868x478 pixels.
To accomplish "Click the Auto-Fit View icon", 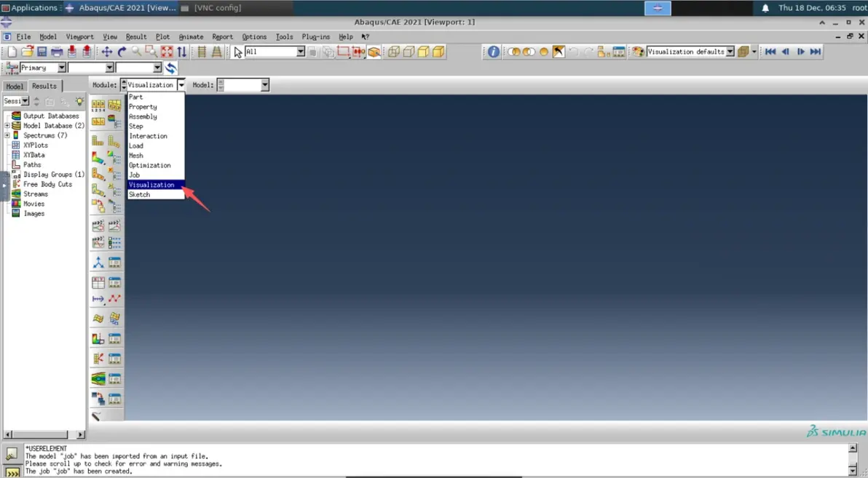I will point(167,52).
